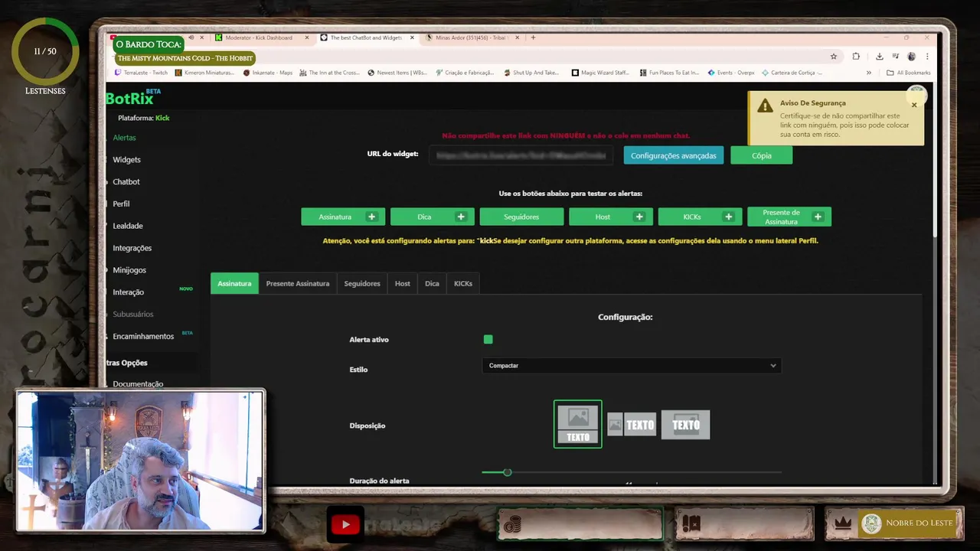
Task: Open a new browser tab
Action: pos(533,37)
